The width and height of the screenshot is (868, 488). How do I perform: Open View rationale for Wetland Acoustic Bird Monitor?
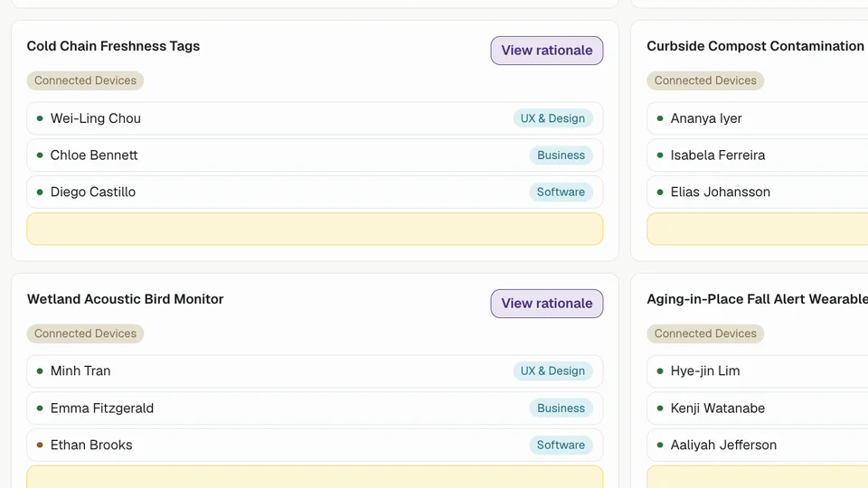(x=546, y=304)
